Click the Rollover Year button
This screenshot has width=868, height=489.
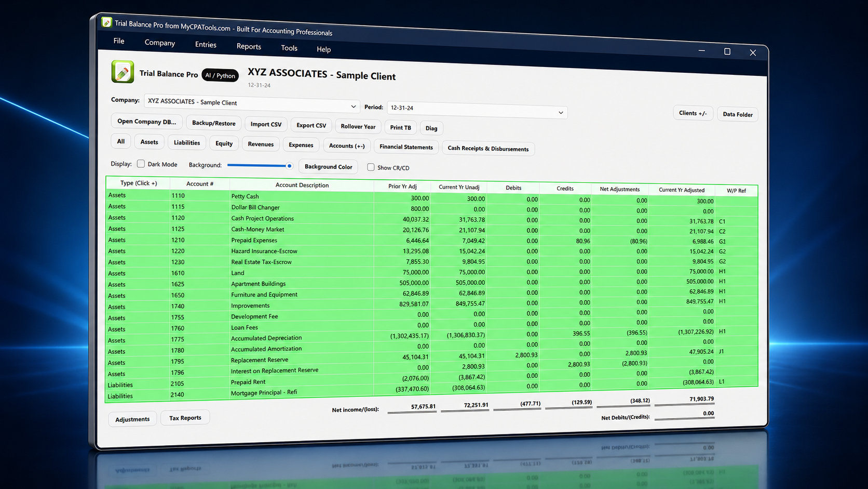pos(358,126)
